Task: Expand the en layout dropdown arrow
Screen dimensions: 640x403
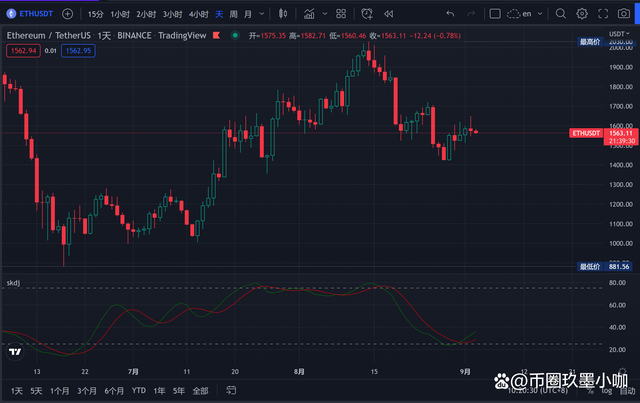Action: (540, 14)
